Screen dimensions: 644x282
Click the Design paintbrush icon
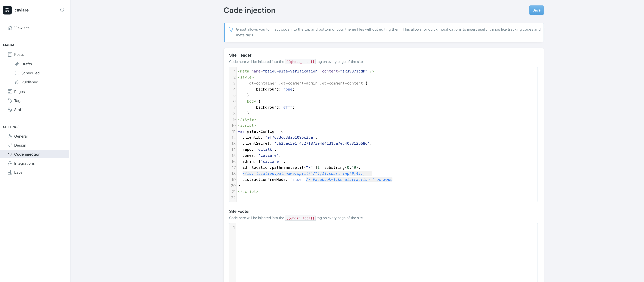click(x=10, y=145)
